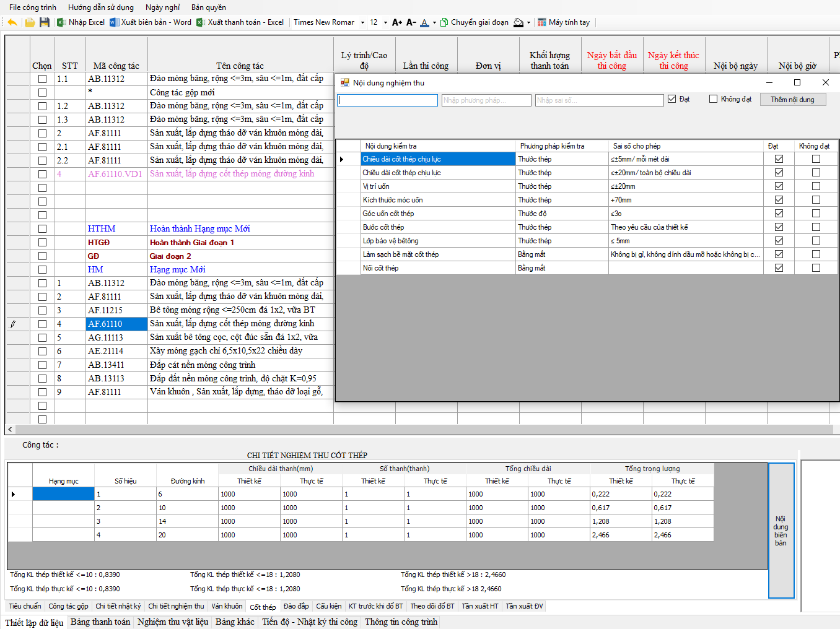Click Thêm nội dung button
The width and height of the screenshot is (840, 629).
(x=793, y=99)
